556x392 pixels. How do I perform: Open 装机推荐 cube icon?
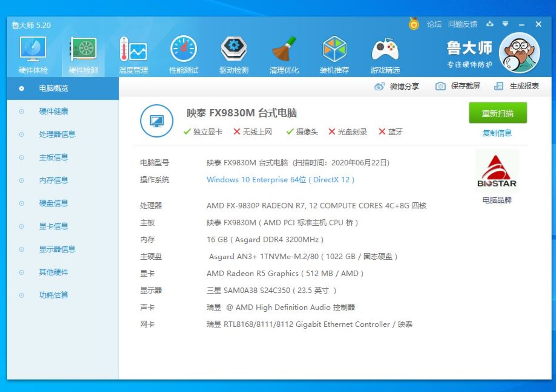point(334,55)
